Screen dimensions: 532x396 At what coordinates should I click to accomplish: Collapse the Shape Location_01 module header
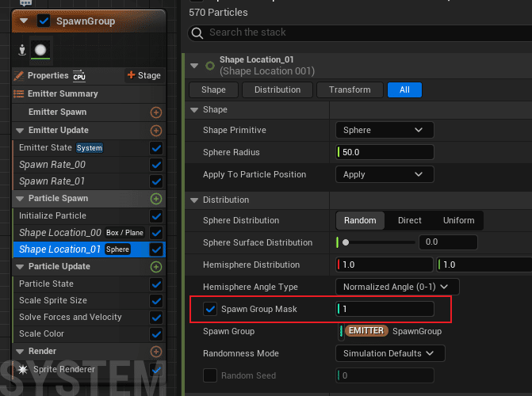coord(194,66)
